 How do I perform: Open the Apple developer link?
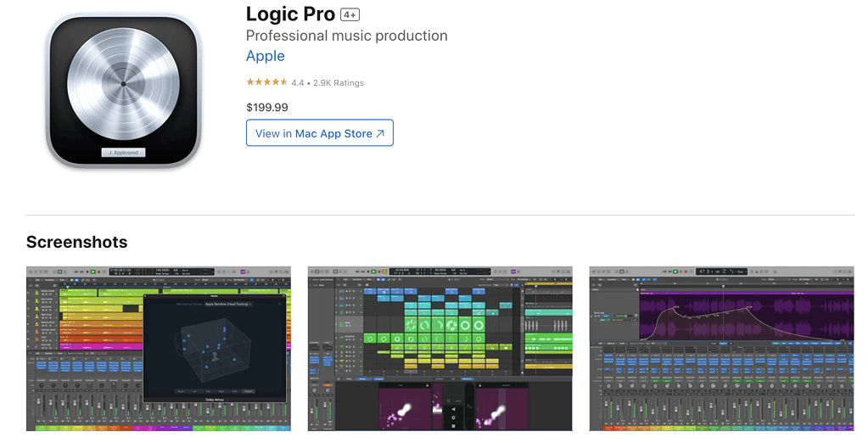(266, 57)
